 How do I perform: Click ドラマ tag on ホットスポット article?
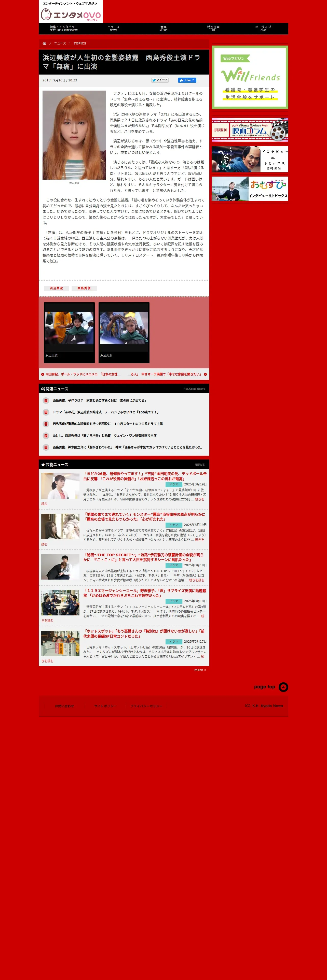click(x=174, y=642)
